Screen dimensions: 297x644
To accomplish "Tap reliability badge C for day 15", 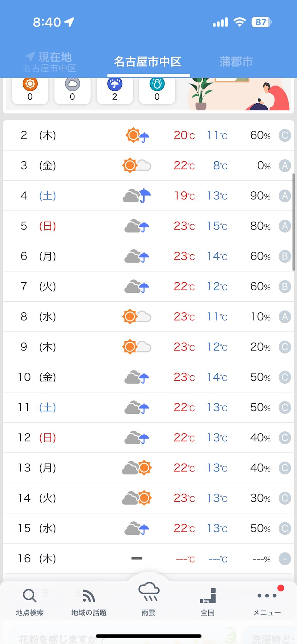I will point(285,528).
